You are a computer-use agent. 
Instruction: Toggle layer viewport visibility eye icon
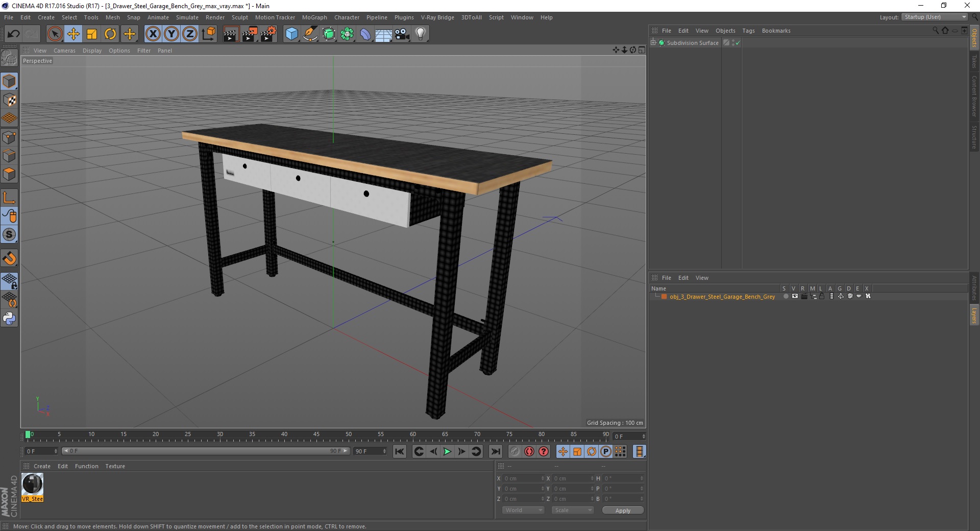point(795,296)
